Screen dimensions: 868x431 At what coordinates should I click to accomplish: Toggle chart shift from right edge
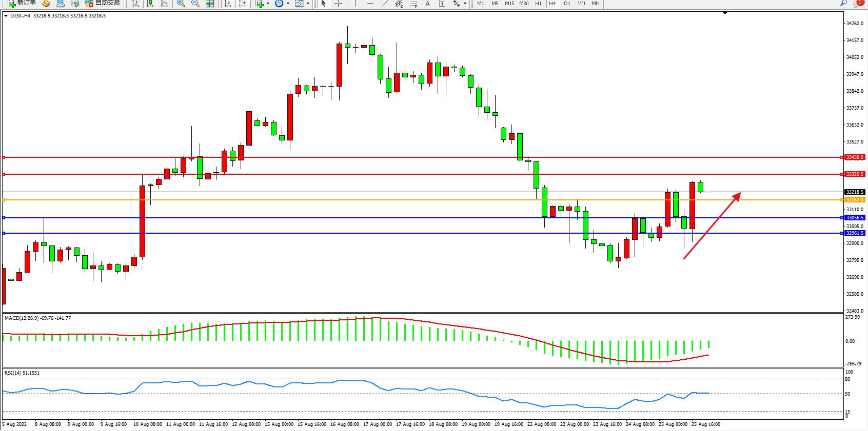tap(243, 4)
